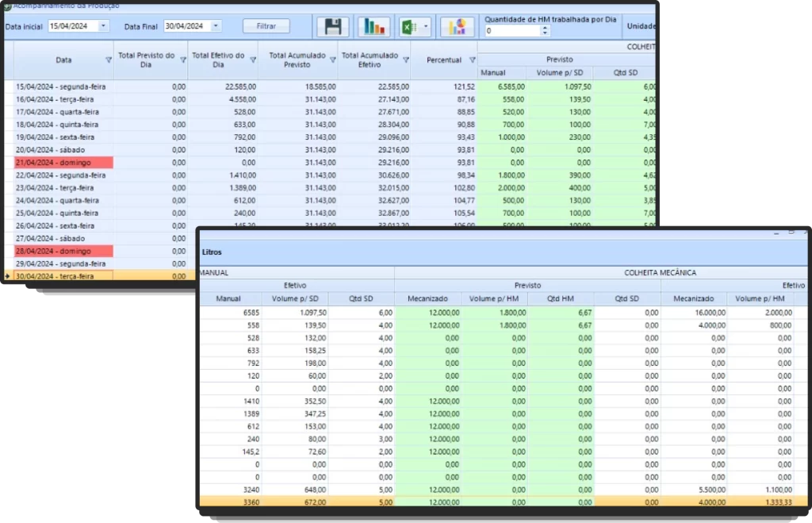Open filter for Total Efetivo do Dia

pyautogui.click(x=253, y=60)
